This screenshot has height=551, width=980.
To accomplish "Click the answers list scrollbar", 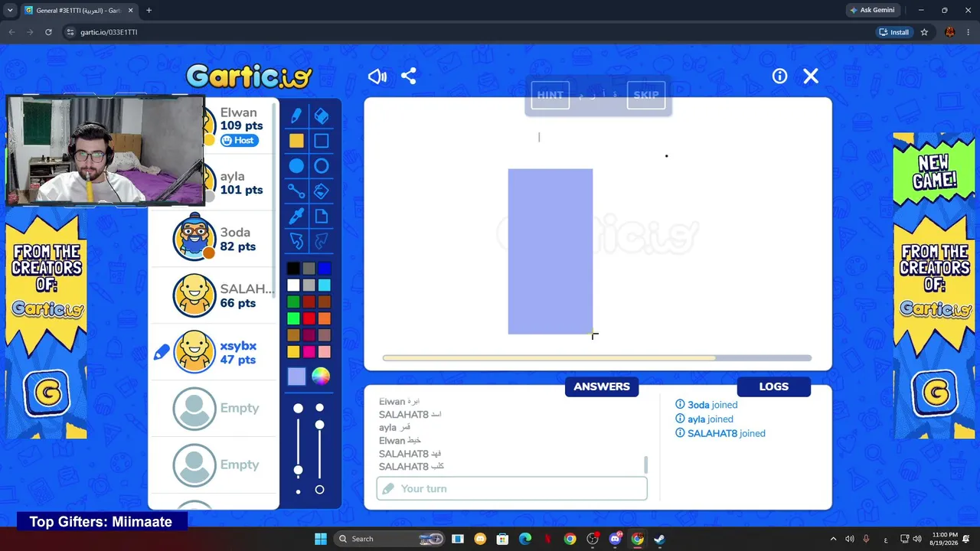I will click(x=646, y=464).
